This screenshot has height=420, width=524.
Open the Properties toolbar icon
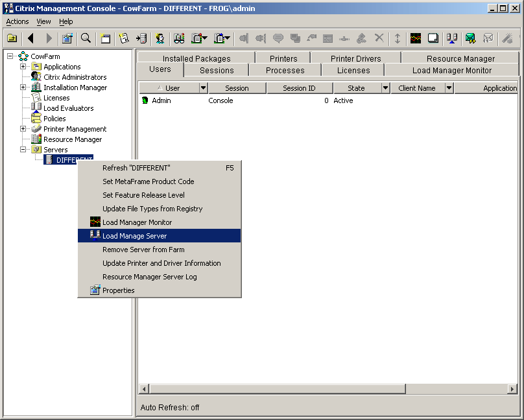[x=67, y=38]
